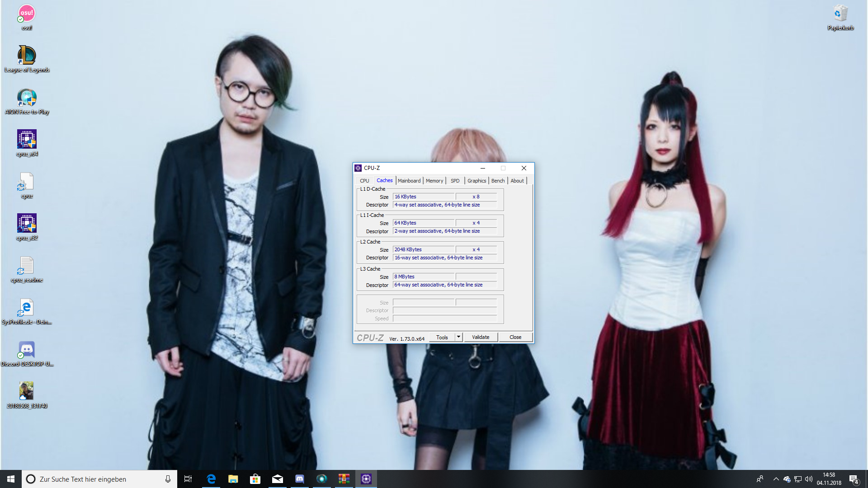
Task: Open the Discord desktop shortcut
Action: (27, 350)
